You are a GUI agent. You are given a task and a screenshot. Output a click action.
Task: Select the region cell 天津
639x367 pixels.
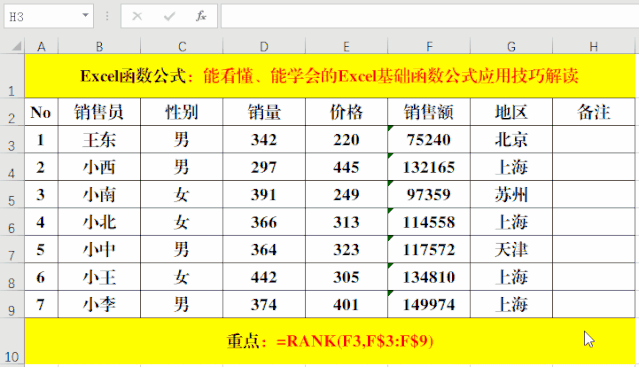(511, 250)
